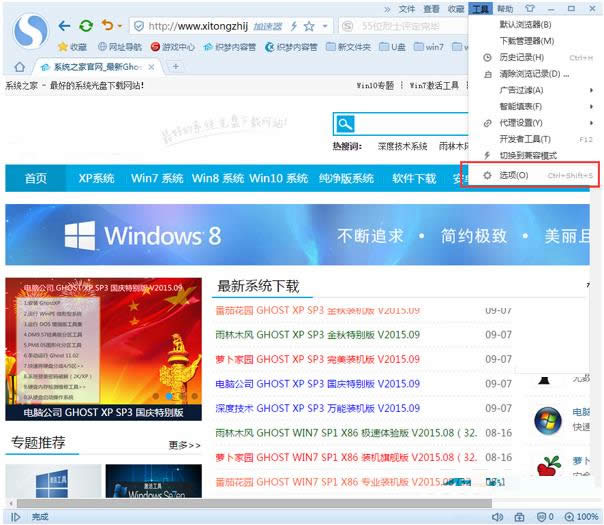604x525 pixels.
Task: Expand the menu bar chevron
Action: point(387,9)
